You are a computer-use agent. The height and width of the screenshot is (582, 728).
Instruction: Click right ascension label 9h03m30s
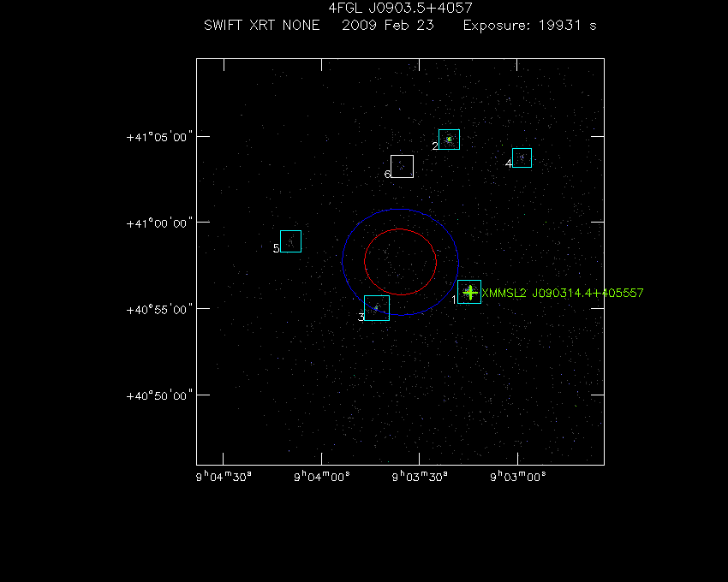[420, 477]
